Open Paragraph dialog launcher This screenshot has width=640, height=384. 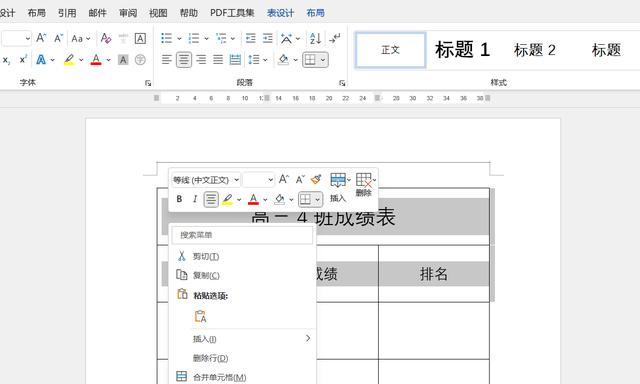pos(342,83)
